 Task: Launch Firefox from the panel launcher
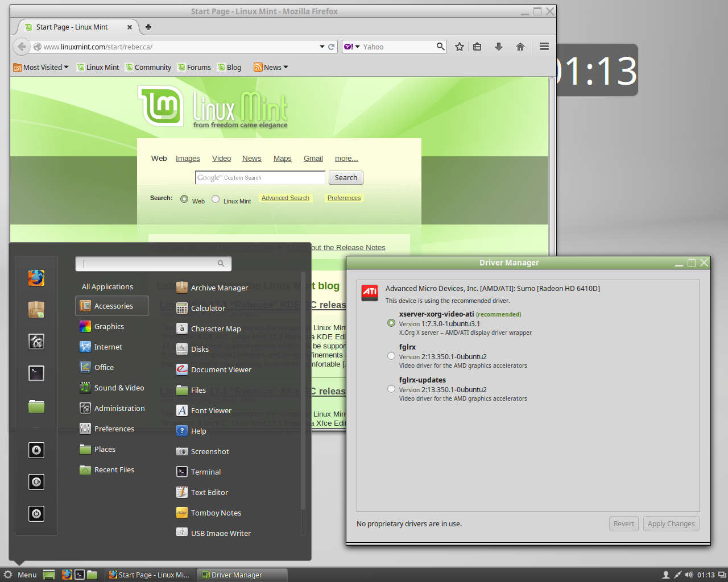[x=67, y=575]
